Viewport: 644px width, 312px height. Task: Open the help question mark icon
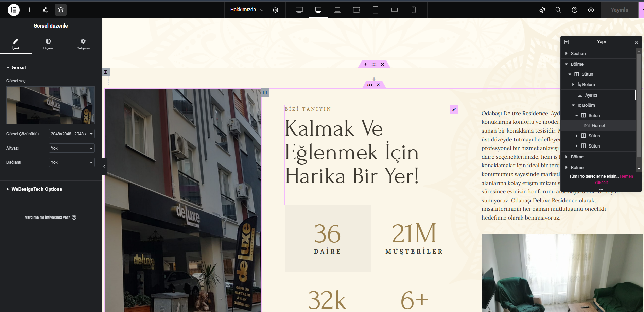(x=575, y=10)
